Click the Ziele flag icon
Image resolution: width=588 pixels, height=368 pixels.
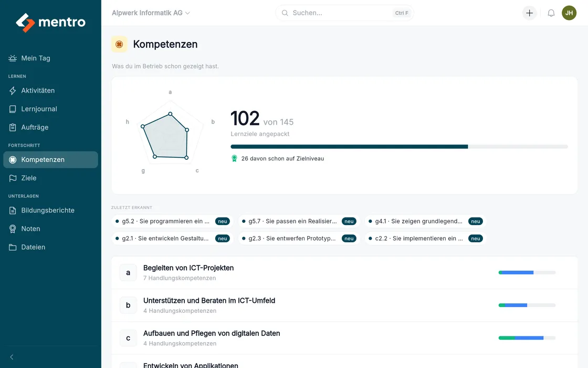tap(13, 178)
